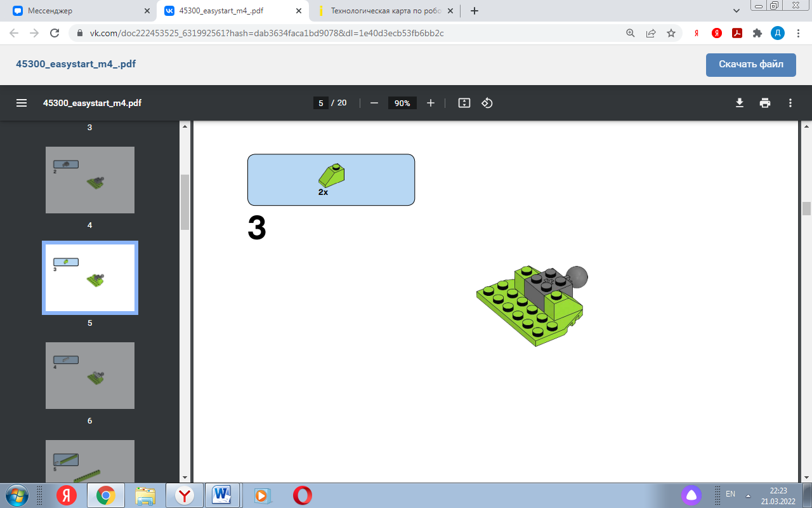
Task: Click the fit to page icon
Action: click(464, 103)
